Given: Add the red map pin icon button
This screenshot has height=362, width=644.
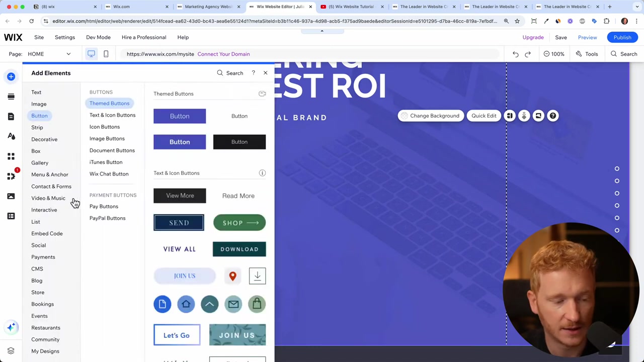Looking at the screenshot, I should pos(232,276).
